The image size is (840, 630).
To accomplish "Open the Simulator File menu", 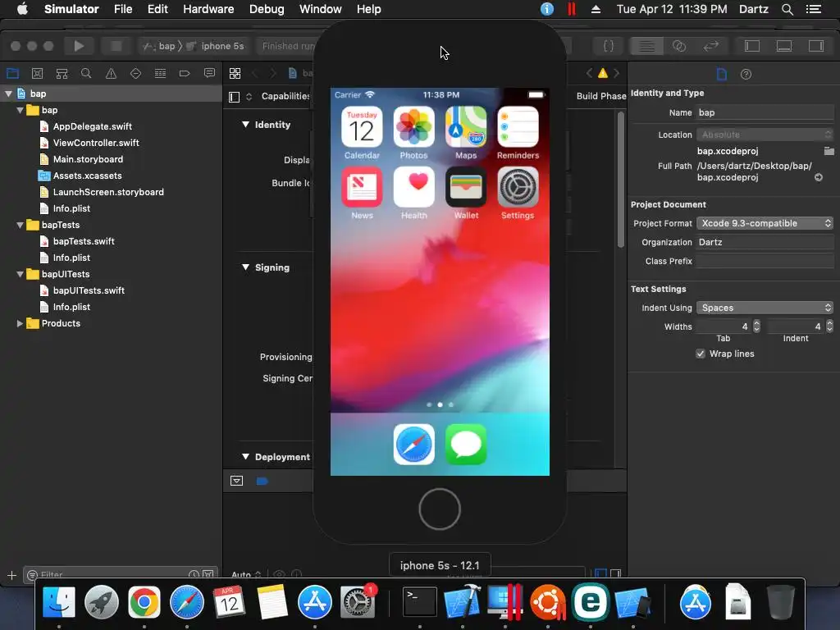I will pos(123,9).
